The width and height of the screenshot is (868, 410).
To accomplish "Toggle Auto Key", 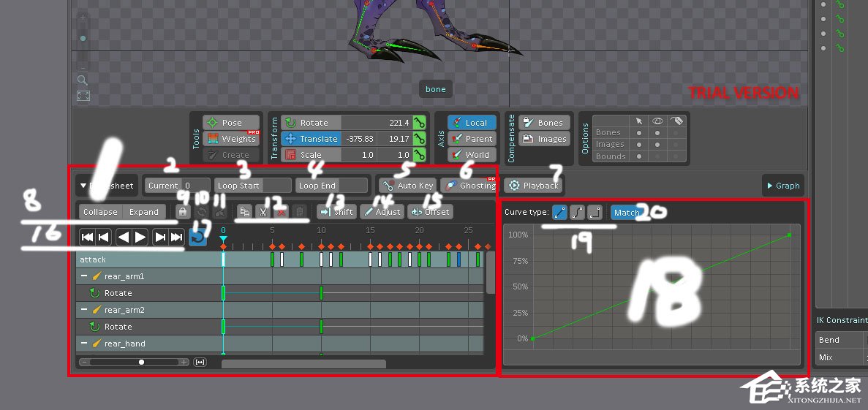I will (x=407, y=186).
